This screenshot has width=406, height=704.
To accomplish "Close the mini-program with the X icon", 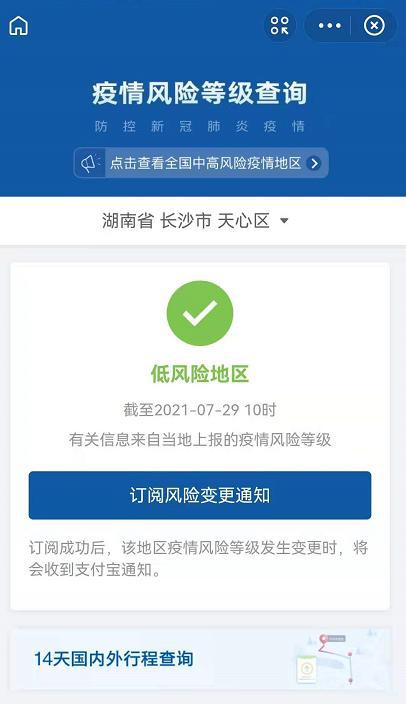I will click(x=374, y=26).
